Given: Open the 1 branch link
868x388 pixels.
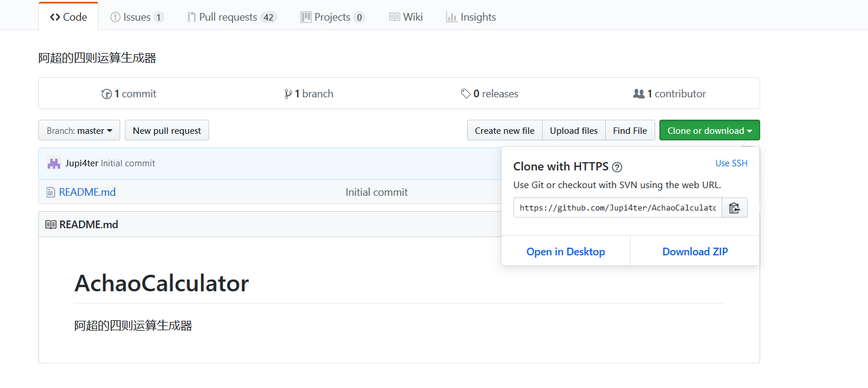Looking at the screenshot, I should tap(309, 94).
